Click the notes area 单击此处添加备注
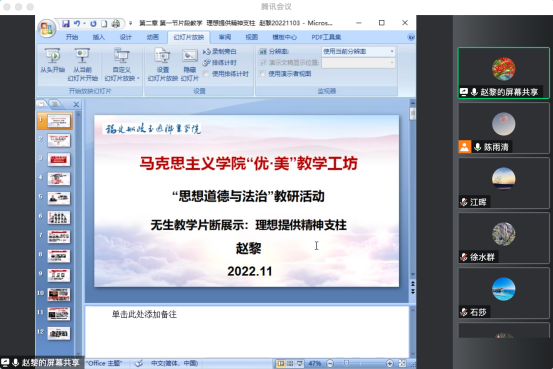553x369 pixels. (x=144, y=314)
